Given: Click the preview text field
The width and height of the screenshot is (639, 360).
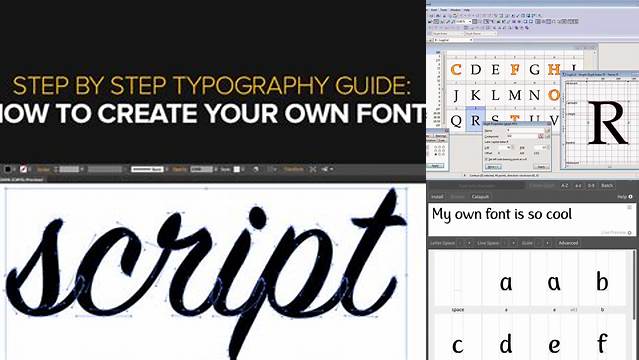Looking at the screenshot, I should [531, 219].
